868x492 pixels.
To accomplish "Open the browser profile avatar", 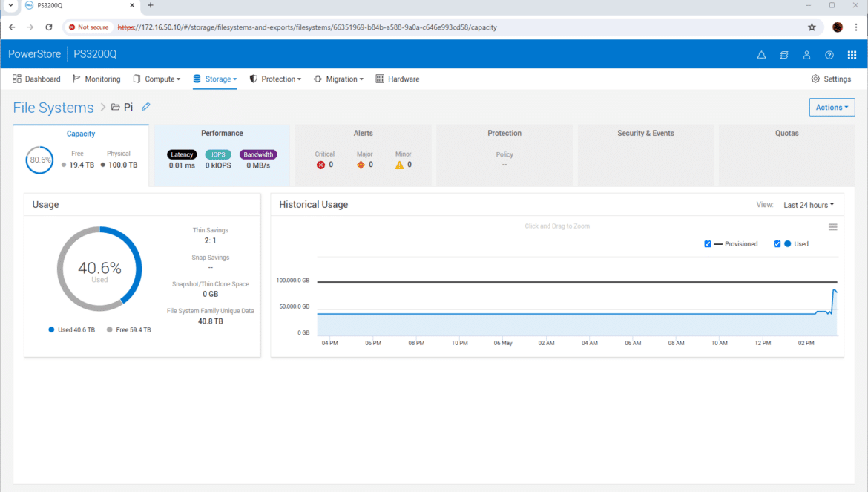I will [x=838, y=27].
